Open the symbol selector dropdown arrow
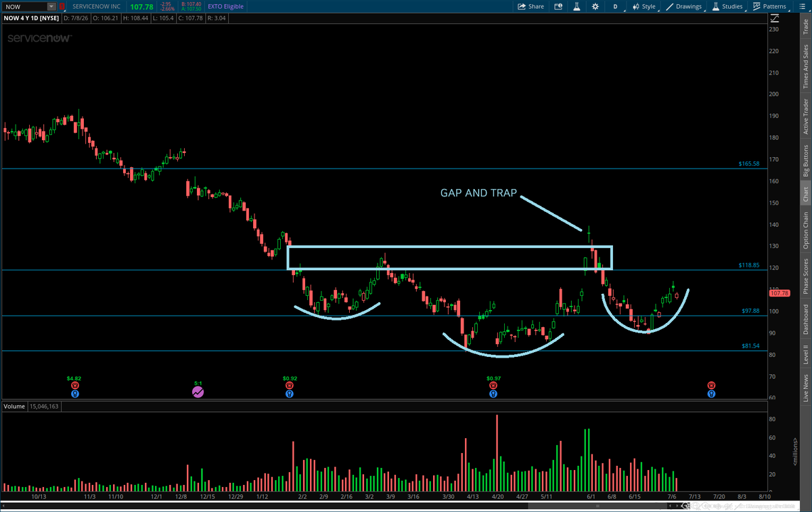 pos(52,6)
